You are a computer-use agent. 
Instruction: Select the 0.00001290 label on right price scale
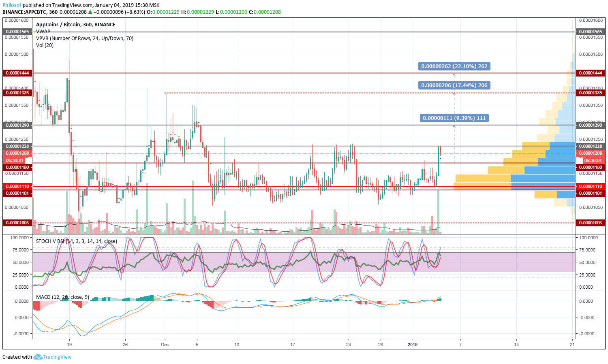click(591, 125)
